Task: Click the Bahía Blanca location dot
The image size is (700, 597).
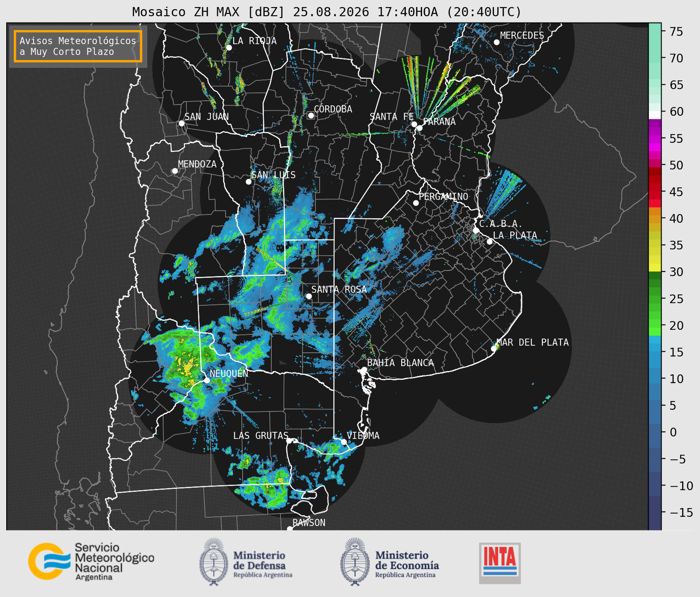Action: point(364,369)
